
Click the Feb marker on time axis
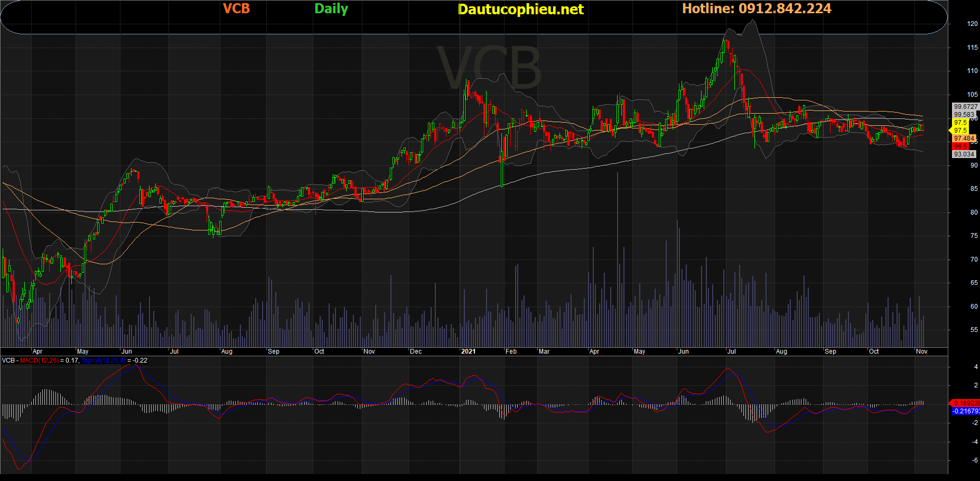tap(511, 351)
